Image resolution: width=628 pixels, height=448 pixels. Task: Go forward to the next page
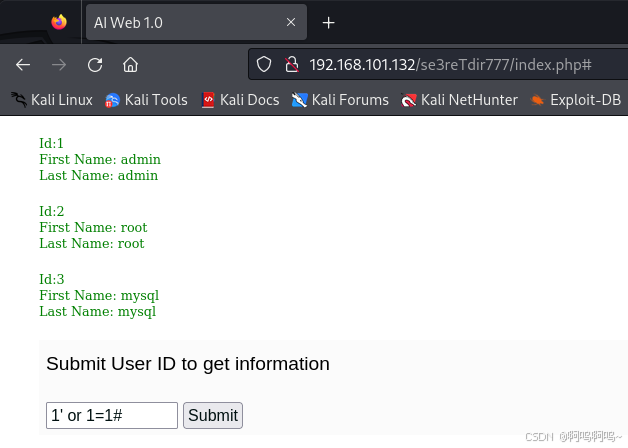pyautogui.click(x=59, y=64)
